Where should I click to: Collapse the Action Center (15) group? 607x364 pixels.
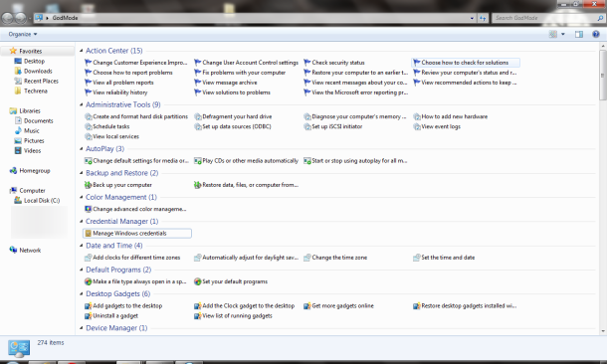click(82, 51)
